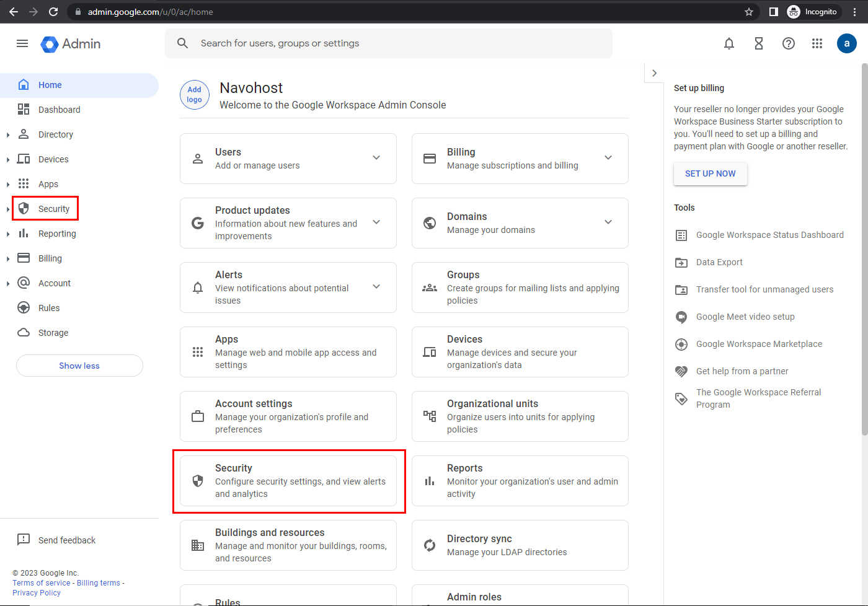Click the search magnifier icon
The height and width of the screenshot is (606, 868).
(182, 43)
